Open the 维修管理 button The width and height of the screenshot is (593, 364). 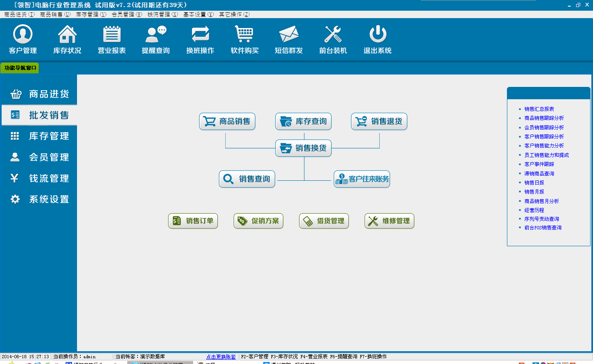[389, 221]
